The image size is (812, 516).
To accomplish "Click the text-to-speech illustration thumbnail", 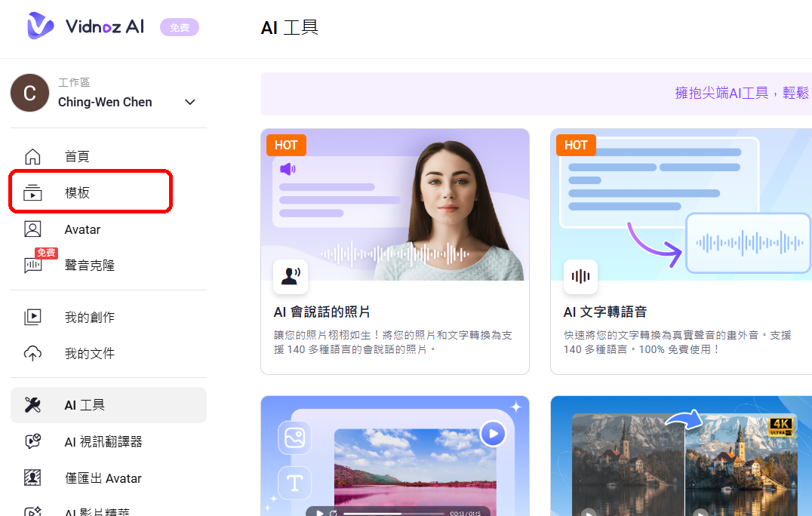I will (x=681, y=205).
